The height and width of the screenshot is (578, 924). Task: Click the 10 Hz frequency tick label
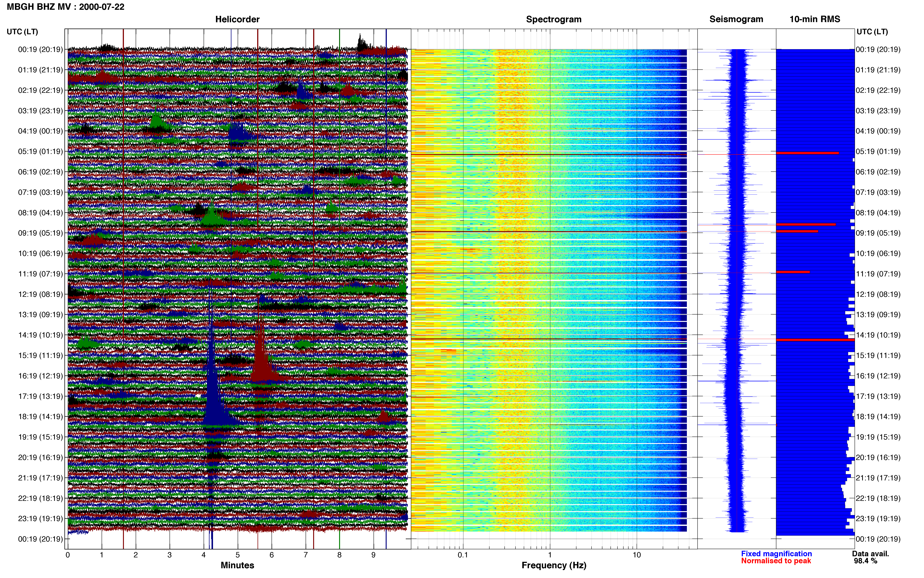point(637,555)
